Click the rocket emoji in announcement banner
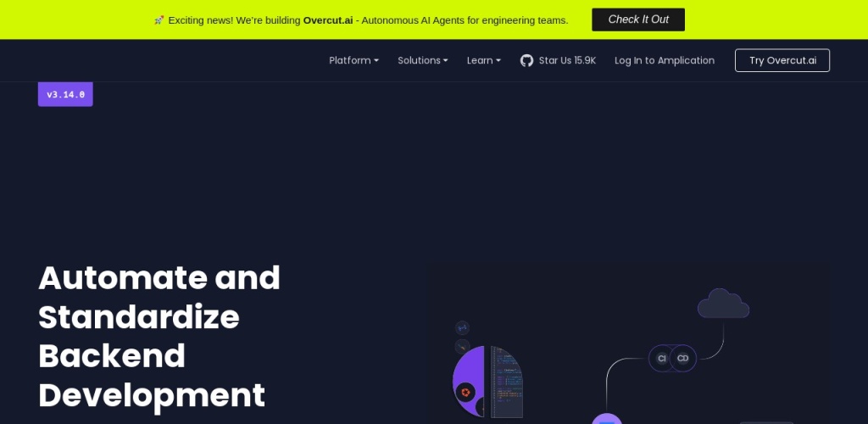This screenshot has height=424, width=868. 159,20
